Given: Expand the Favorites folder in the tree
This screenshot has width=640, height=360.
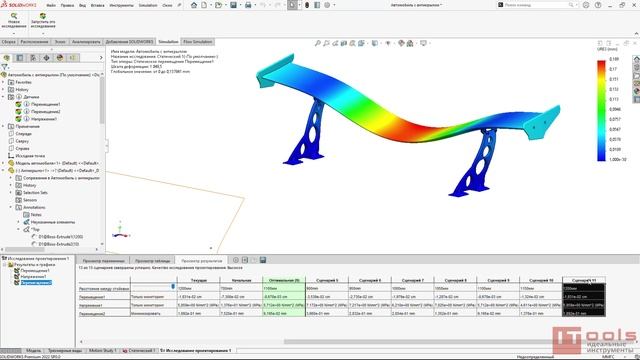Looking at the screenshot, I should click(3, 82).
